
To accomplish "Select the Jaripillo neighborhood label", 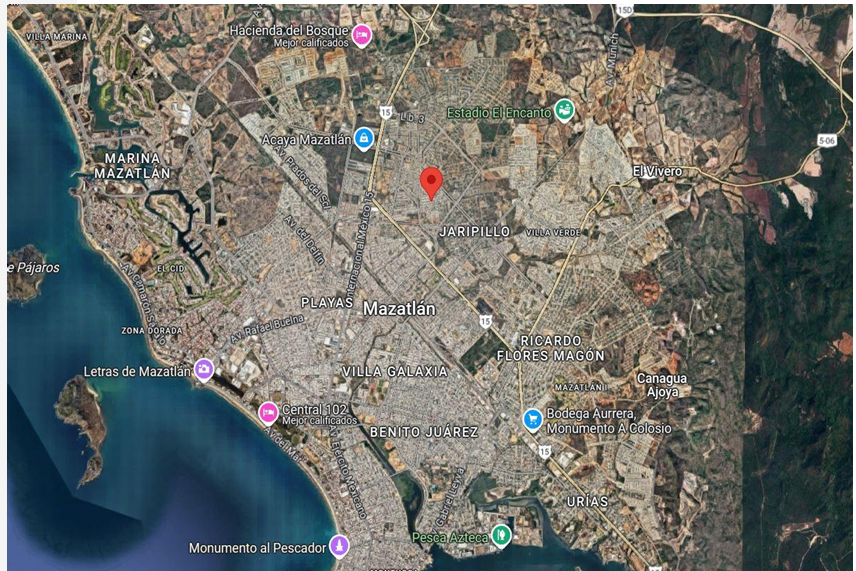I will (x=474, y=231).
